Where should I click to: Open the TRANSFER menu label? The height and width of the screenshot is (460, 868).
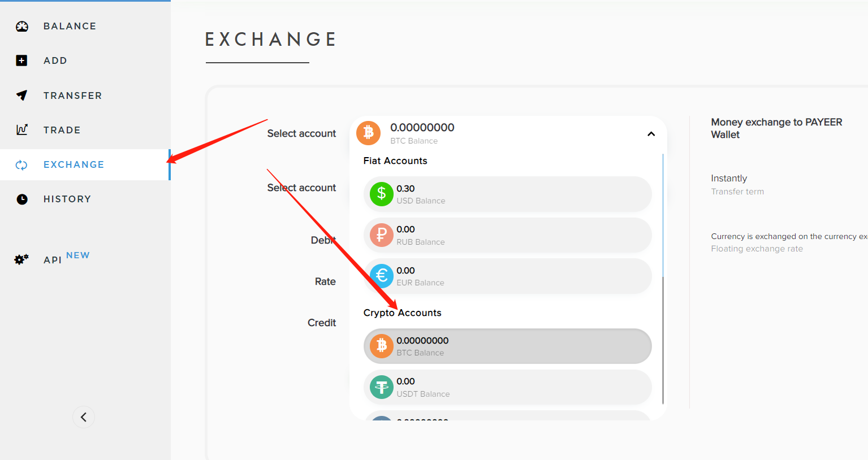tap(73, 96)
